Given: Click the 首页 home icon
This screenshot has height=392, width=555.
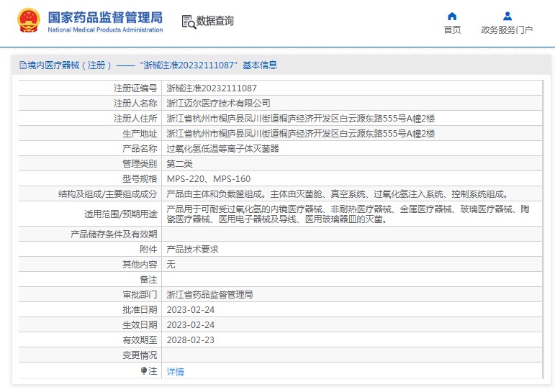Looking at the screenshot, I should click(x=452, y=17).
